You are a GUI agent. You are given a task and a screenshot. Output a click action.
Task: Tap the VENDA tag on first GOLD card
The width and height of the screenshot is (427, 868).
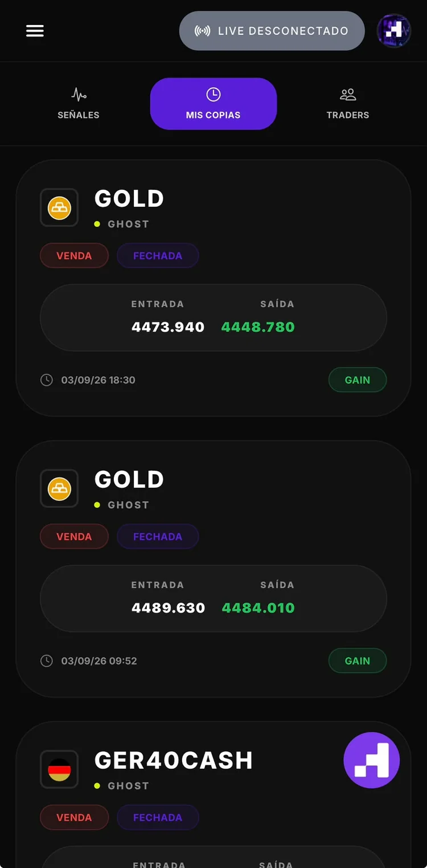(74, 256)
